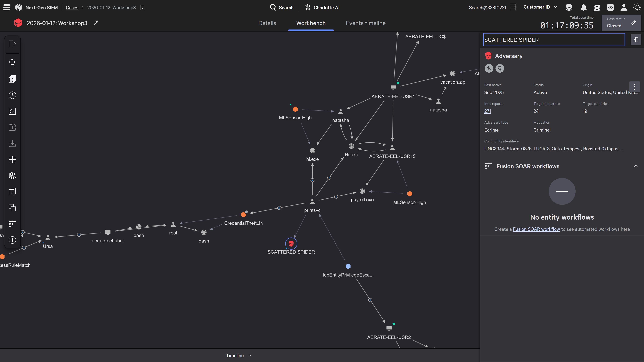The image size is (644, 362).
Task: Click the search magnifier in left toolbar
Action: coord(12,63)
